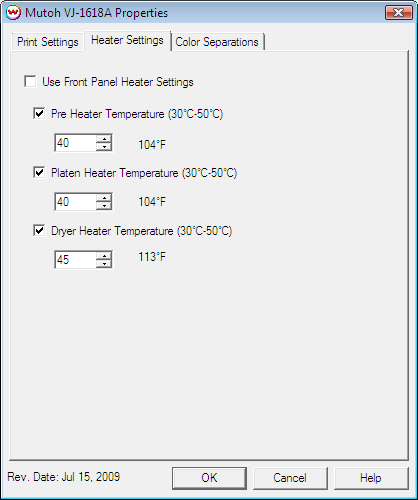Close the Mutoh VJ-1618A Properties window
Viewport: 418px width, 500px height.
[x=398, y=13]
